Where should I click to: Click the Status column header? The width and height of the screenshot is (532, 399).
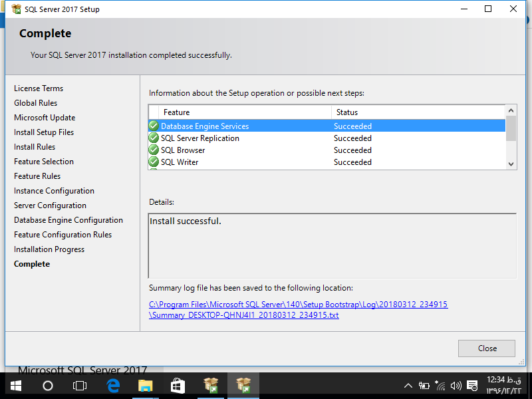[347, 112]
